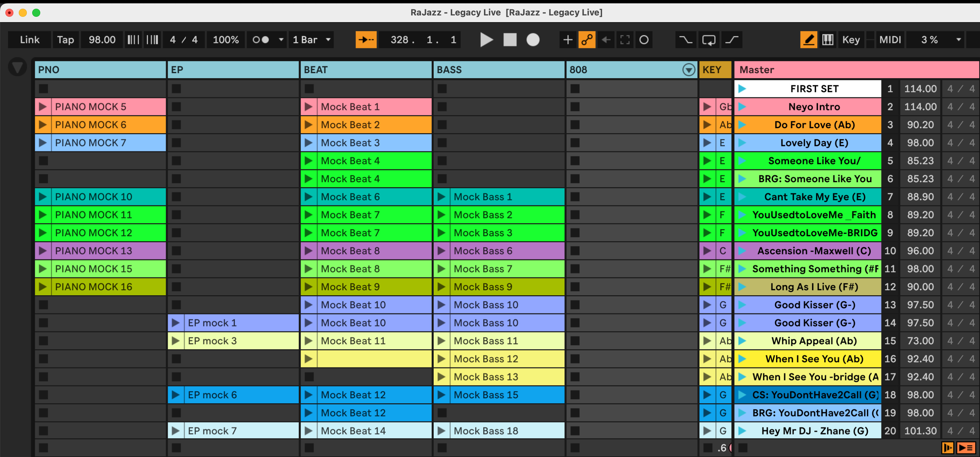Click the 100% global groove amount

click(x=226, y=40)
